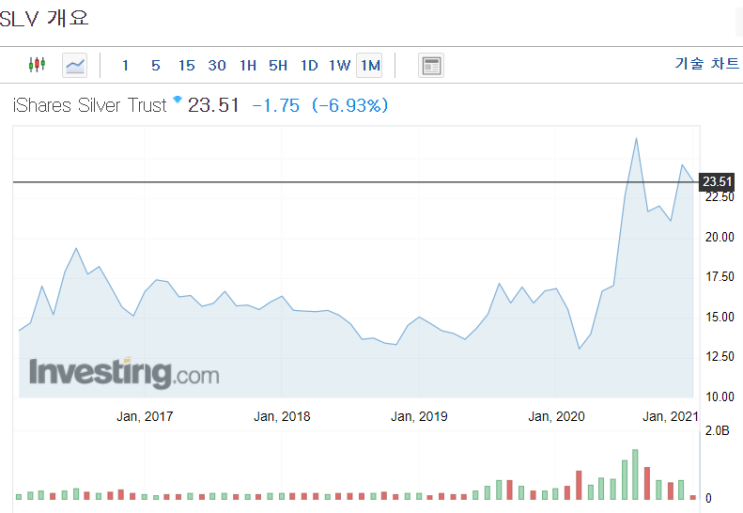Image resolution: width=743 pixels, height=513 pixels.
Task: Click the Investing.com watermark logo
Action: [124, 373]
